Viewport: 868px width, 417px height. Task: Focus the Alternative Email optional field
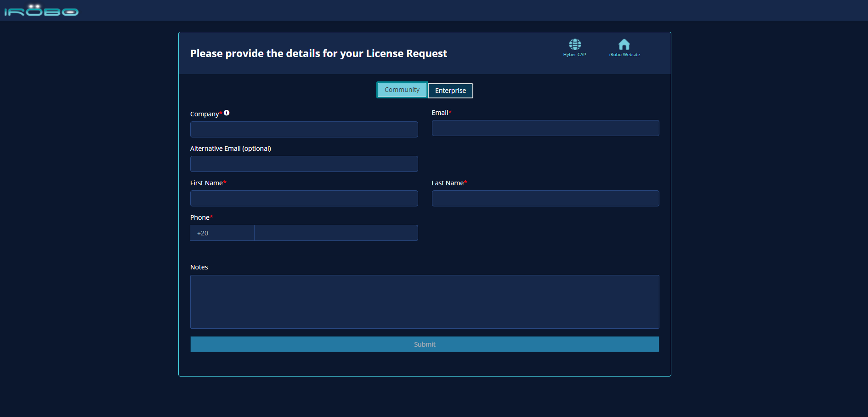pyautogui.click(x=304, y=164)
